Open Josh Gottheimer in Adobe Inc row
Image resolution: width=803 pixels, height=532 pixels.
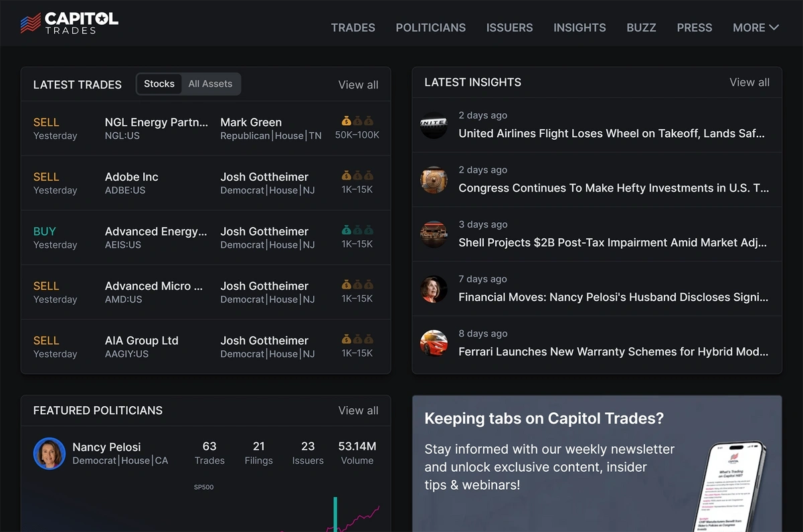pyautogui.click(x=264, y=177)
